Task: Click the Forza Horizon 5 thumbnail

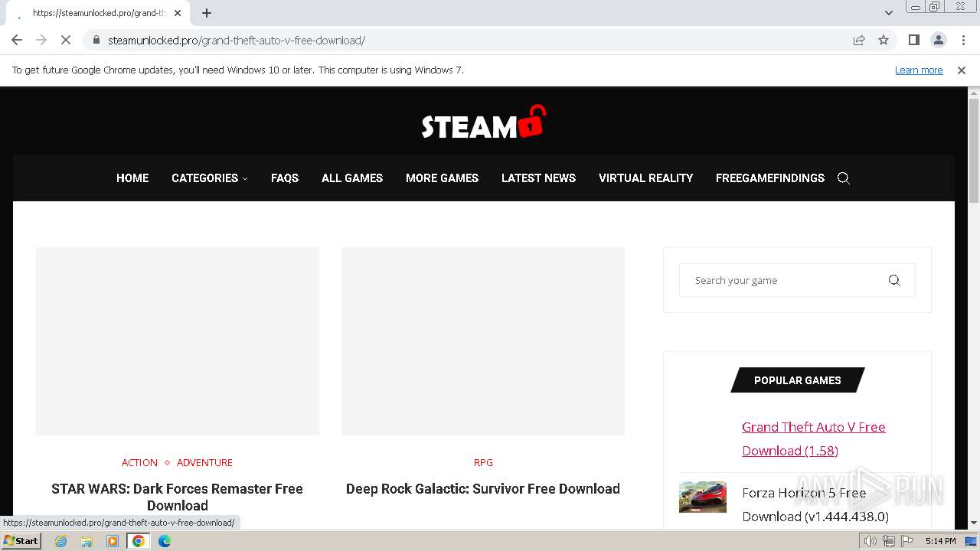Action: pyautogui.click(x=703, y=497)
